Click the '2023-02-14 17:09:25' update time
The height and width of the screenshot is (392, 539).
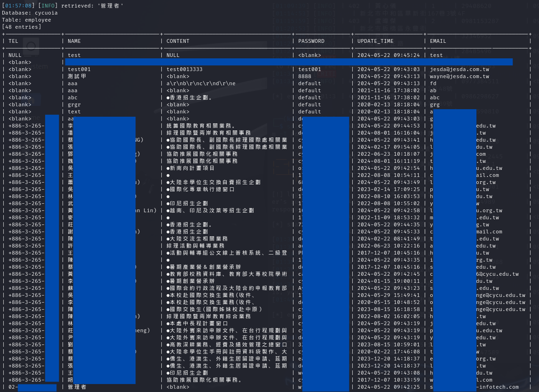click(x=388, y=189)
